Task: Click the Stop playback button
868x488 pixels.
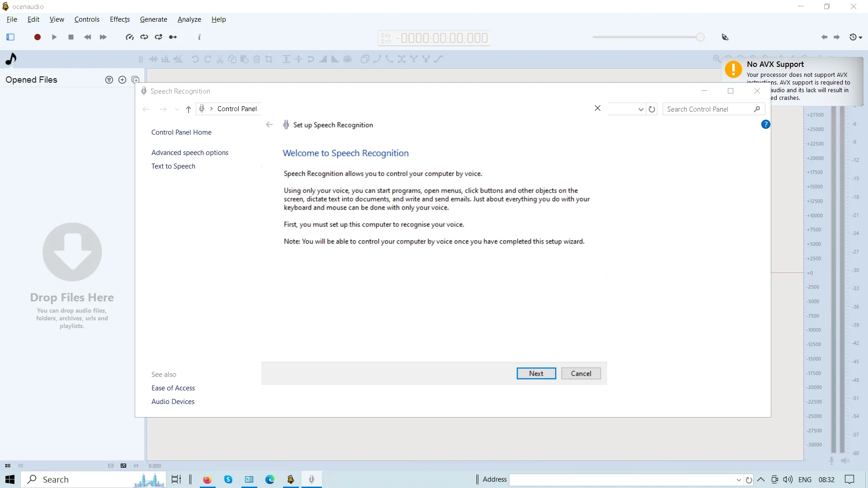Action: click(71, 37)
